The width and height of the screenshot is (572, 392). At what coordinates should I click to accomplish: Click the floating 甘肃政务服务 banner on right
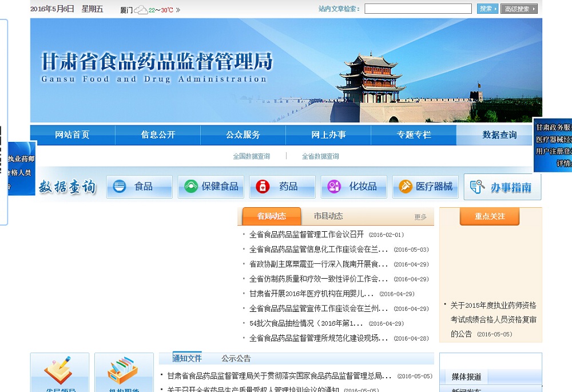[x=553, y=145]
